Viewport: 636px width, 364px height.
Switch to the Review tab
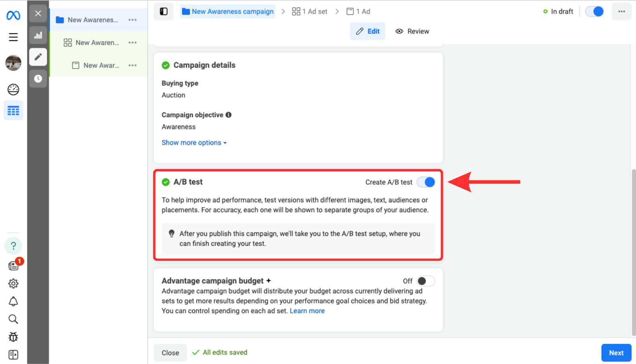pyautogui.click(x=412, y=31)
